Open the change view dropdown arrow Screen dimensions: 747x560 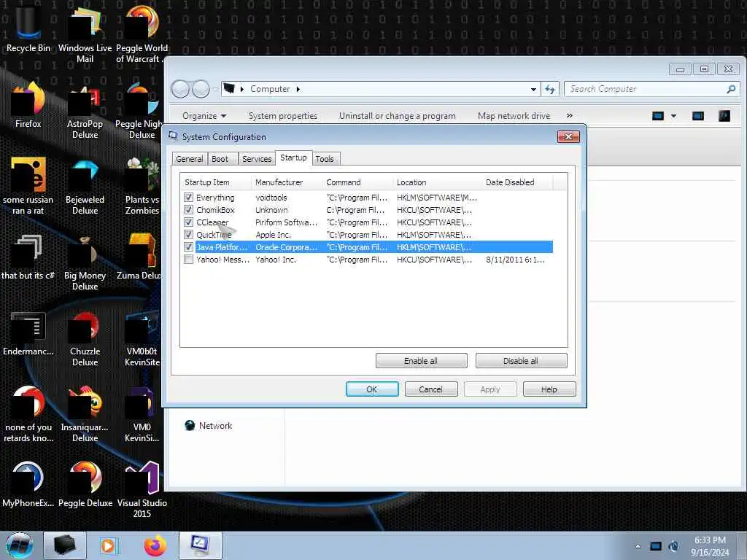(x=673, y=116)
